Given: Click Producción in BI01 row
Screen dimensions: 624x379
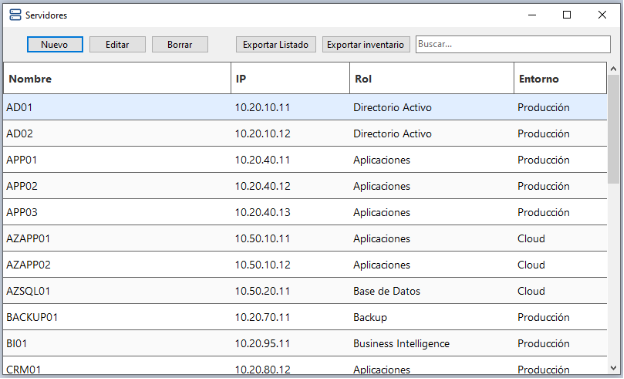Looking at the screenshot, I should tap(544, 344).
